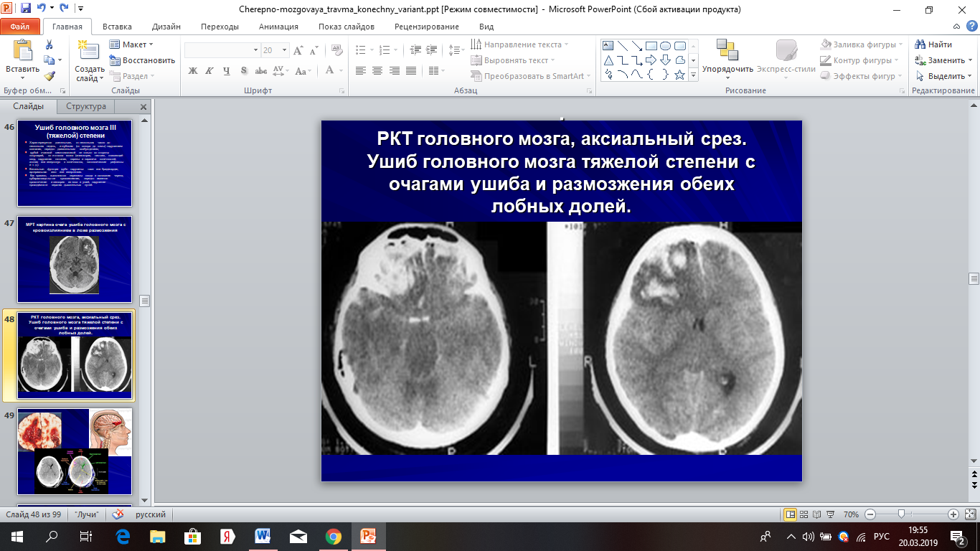Justify the paragraph text

pyautogui.click(x=410, y=70)
